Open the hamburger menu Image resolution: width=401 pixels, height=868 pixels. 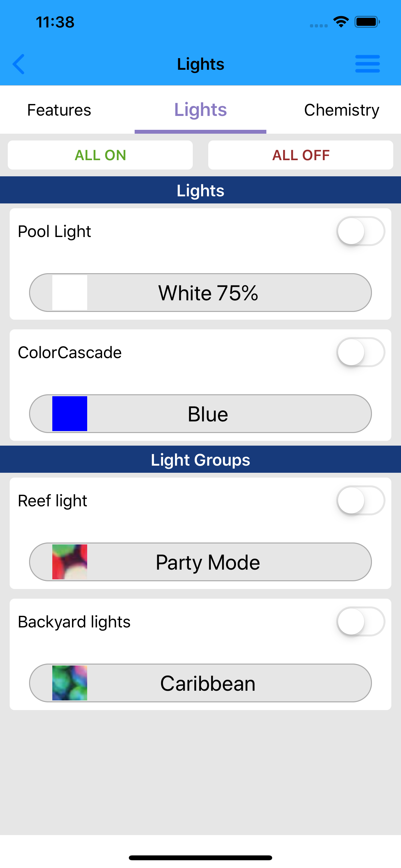coord(367,64)
